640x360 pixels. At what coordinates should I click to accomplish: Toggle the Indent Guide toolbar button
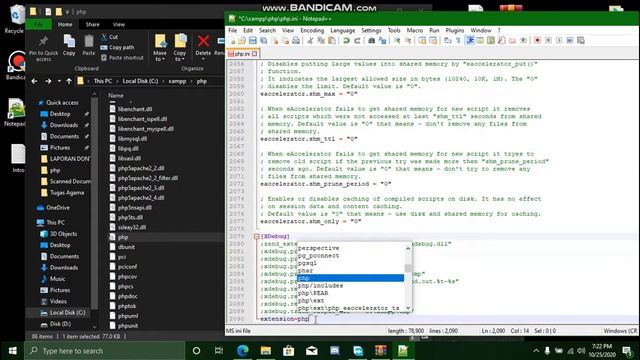pyautogui.click(x=469, y=40)
